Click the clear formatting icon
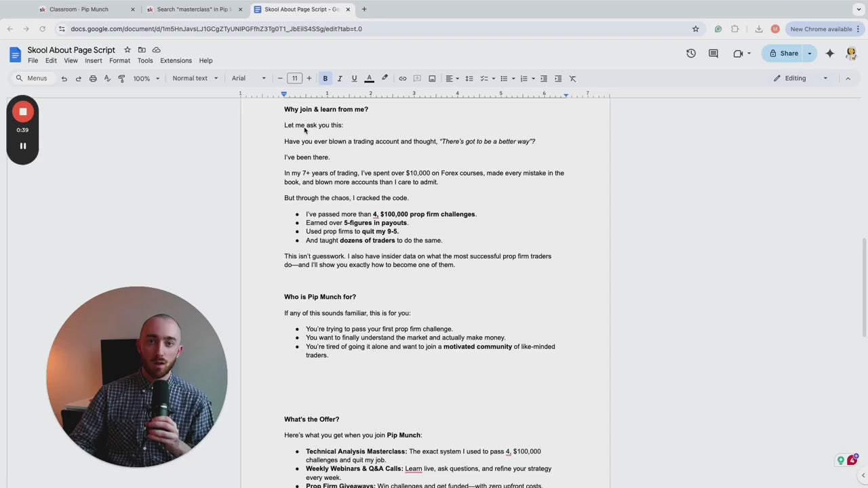 pos(572,79)
